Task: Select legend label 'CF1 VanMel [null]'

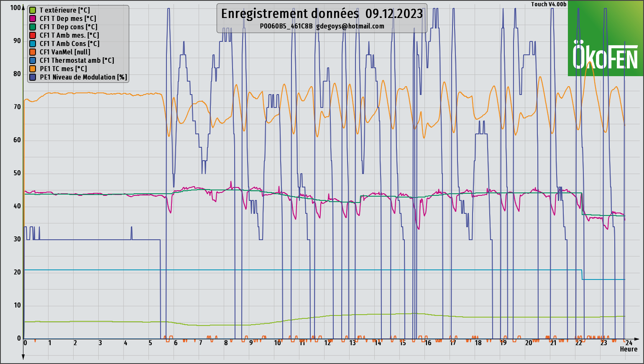Action: point(65,52)
